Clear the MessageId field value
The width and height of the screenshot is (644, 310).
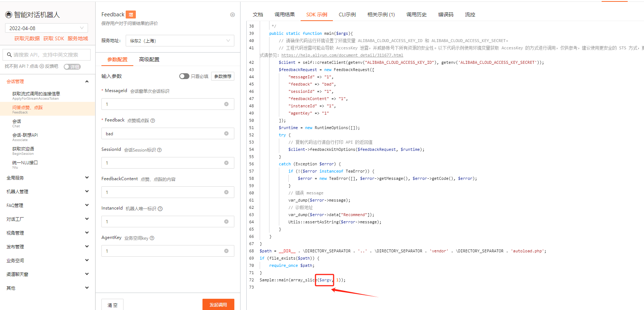(x=226, y=104)
